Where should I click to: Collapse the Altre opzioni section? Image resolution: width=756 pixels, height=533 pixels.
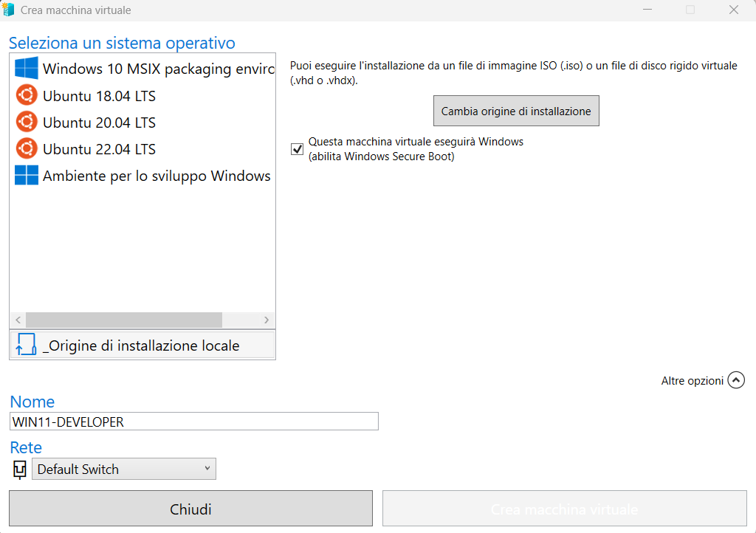click(x=735, y=380)
